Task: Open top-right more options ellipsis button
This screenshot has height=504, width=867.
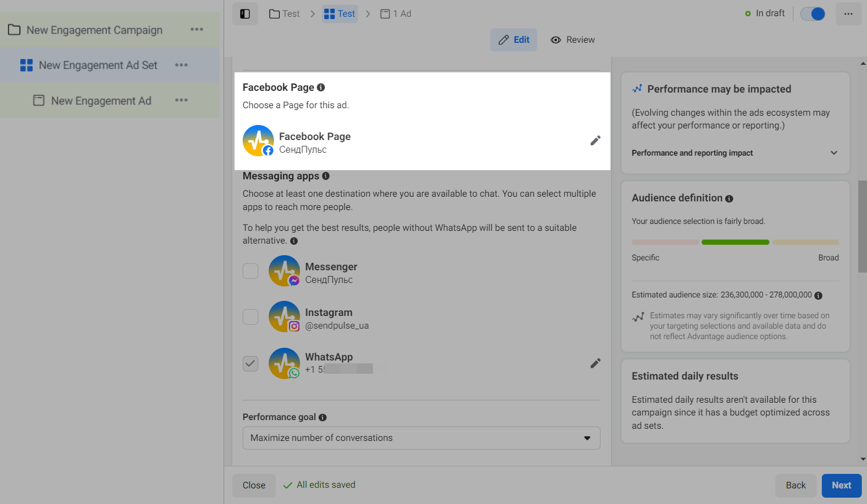Action: [848, 14]
